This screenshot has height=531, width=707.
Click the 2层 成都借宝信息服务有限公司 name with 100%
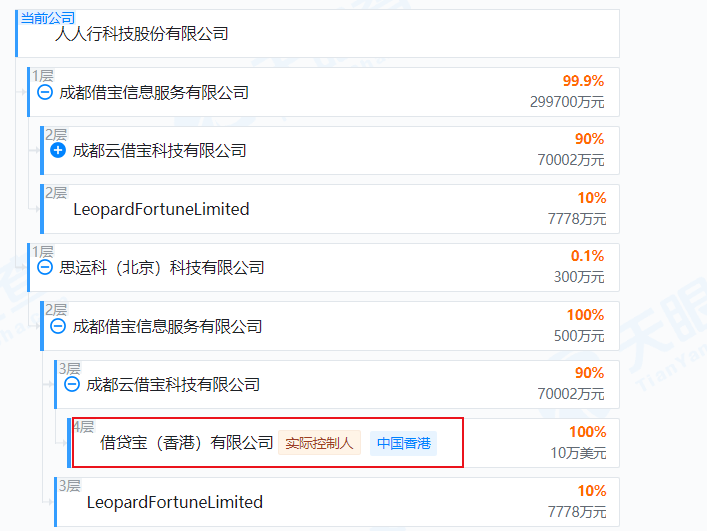click(x=167, y=326)
